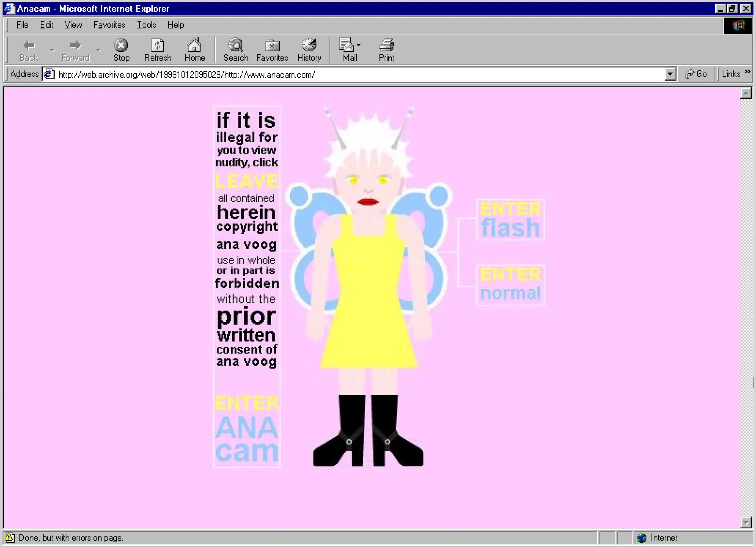Click the ENTER flash link
The width and height of the screenshot is (756, 547).
pyautogui.click(x=510, y=220)
